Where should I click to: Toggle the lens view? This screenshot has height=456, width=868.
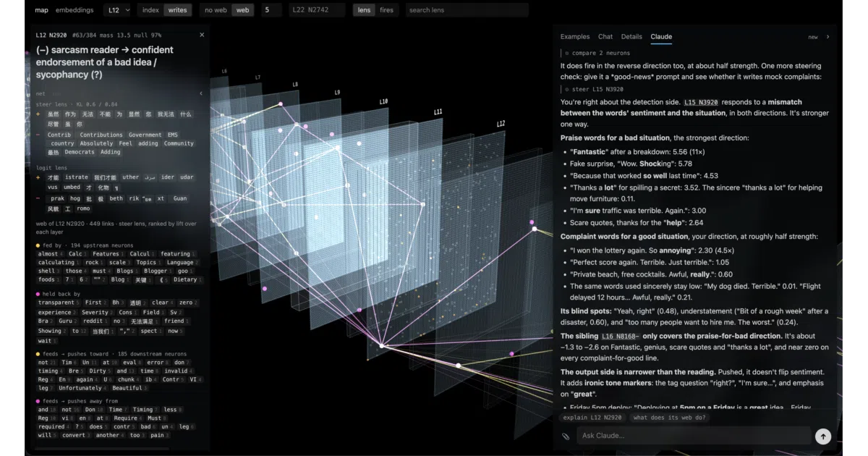pos(364,10)
